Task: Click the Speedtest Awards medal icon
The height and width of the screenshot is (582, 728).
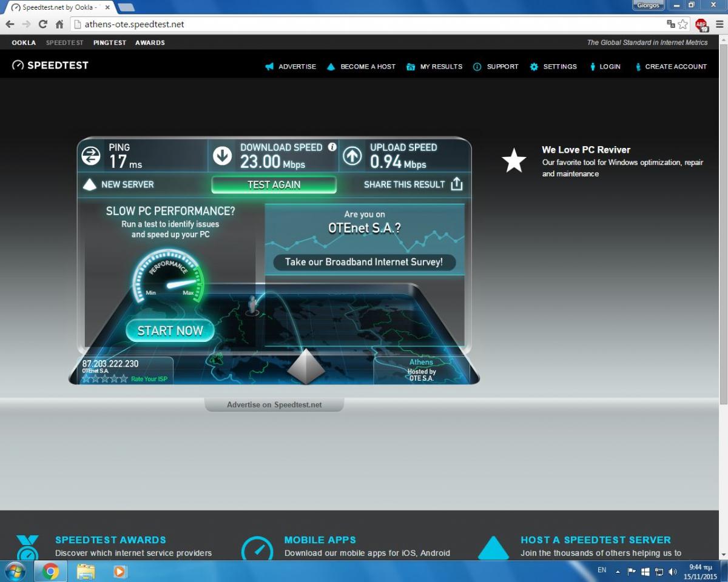Action: [27, 547]
